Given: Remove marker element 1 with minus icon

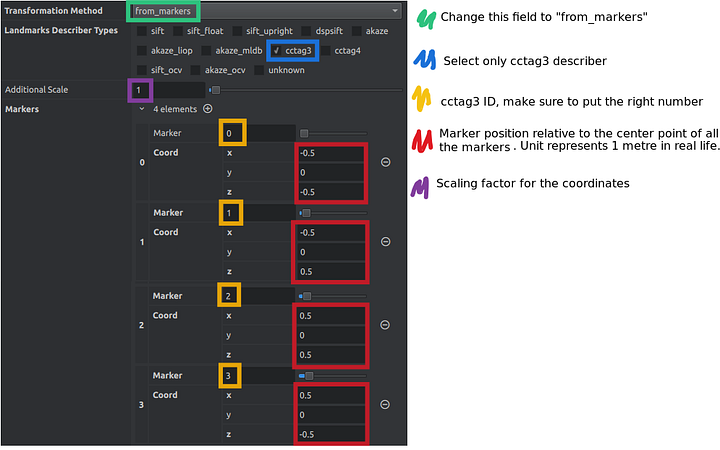Looking at the screenshot, I should [386, 242].
